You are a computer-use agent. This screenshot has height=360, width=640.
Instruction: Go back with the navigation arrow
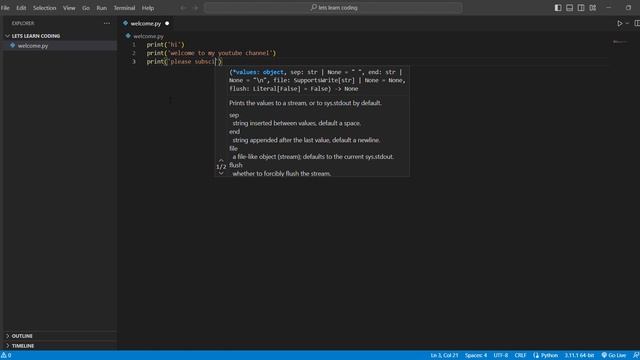[x=183, y=8]
